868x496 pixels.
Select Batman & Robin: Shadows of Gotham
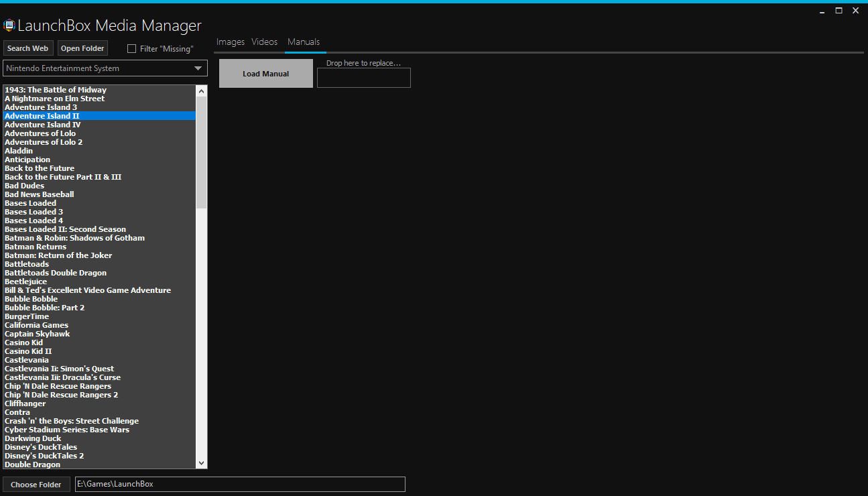(99, 238)
